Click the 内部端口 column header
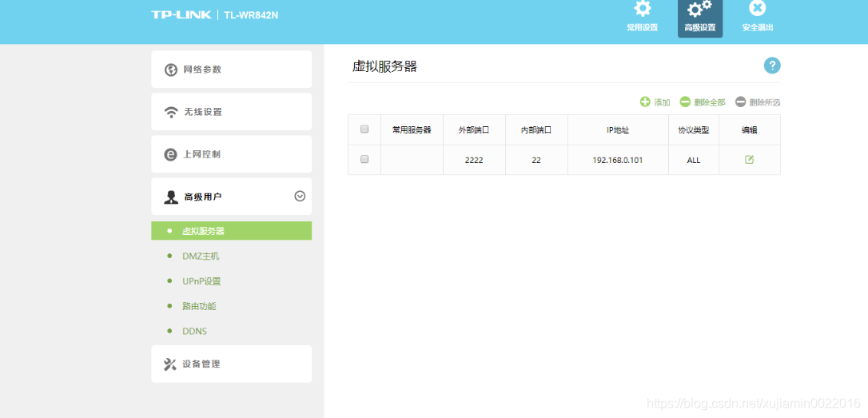The image size is (868, 418). 536,130
